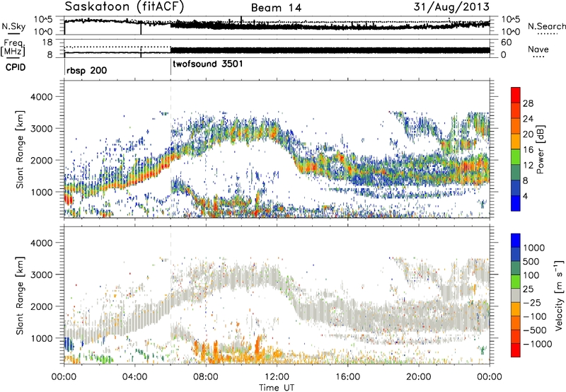
Task: Click the "-100" value on Velocity colorbar
Action: coord(535,316)
